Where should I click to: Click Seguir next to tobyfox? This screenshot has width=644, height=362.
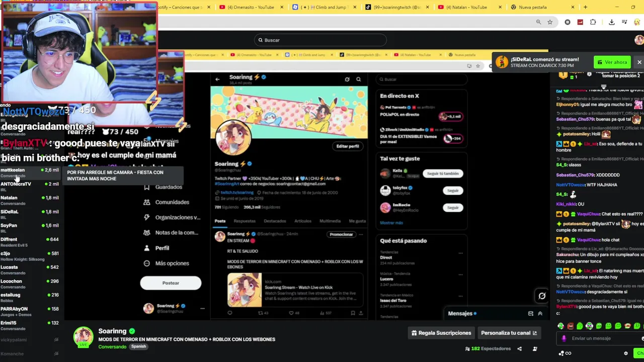coord(453,191)
